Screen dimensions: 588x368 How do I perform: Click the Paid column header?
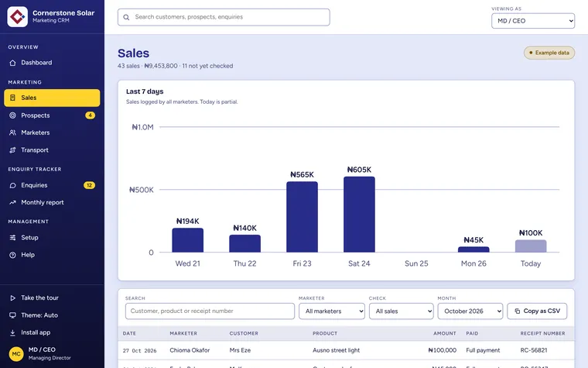tap(472, 333)
